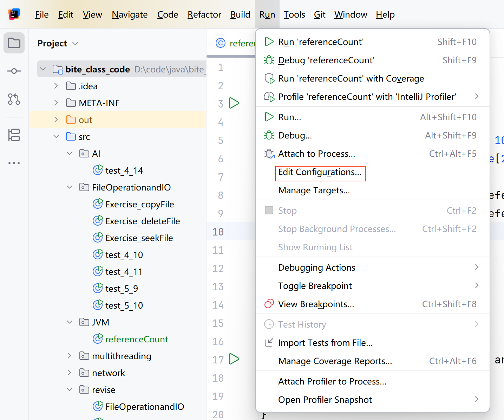Viewport: 504px width, 420px height.
Task: Open the Structure tool window icon
Action: coord(14,135)
